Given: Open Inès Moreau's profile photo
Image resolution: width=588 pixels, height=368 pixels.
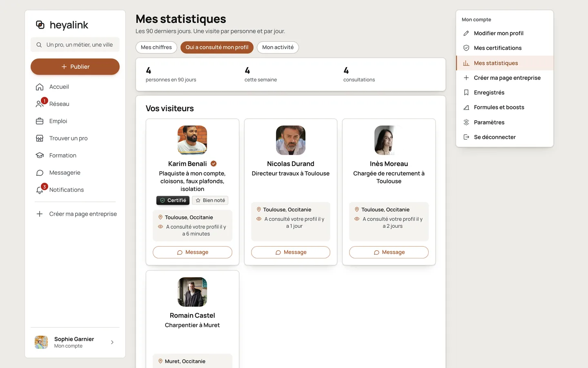Looking at the screenshot, I should [x=389, y=140].
